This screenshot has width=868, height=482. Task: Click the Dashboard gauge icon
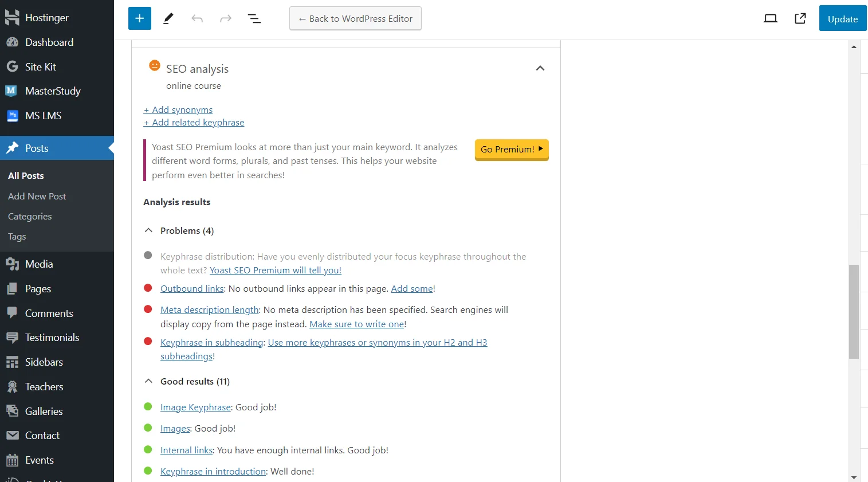pos(12,42)
